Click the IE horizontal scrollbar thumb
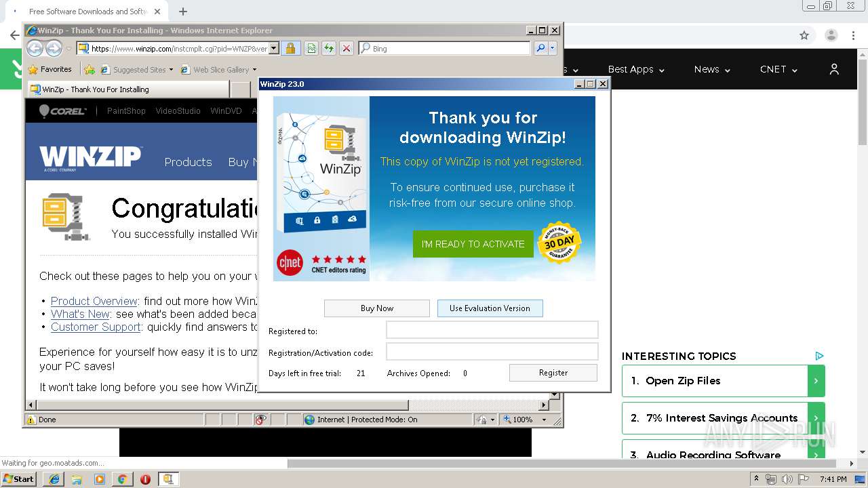 point(222,405)
